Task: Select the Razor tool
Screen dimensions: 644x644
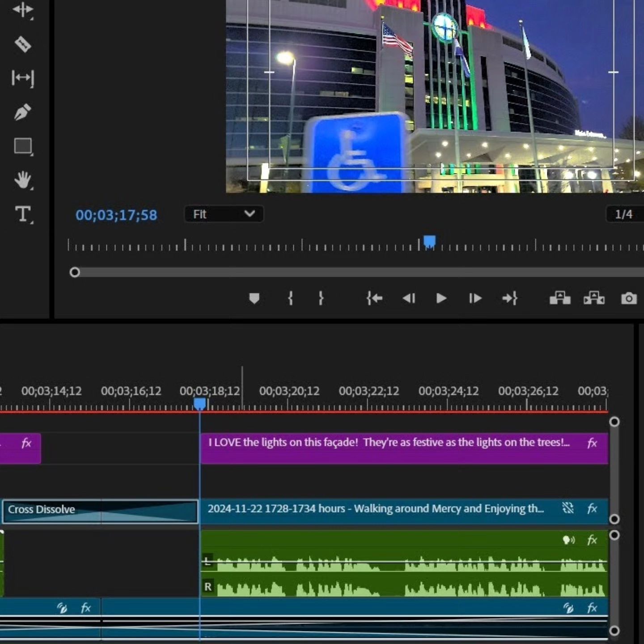Action: tap(22, 44)
